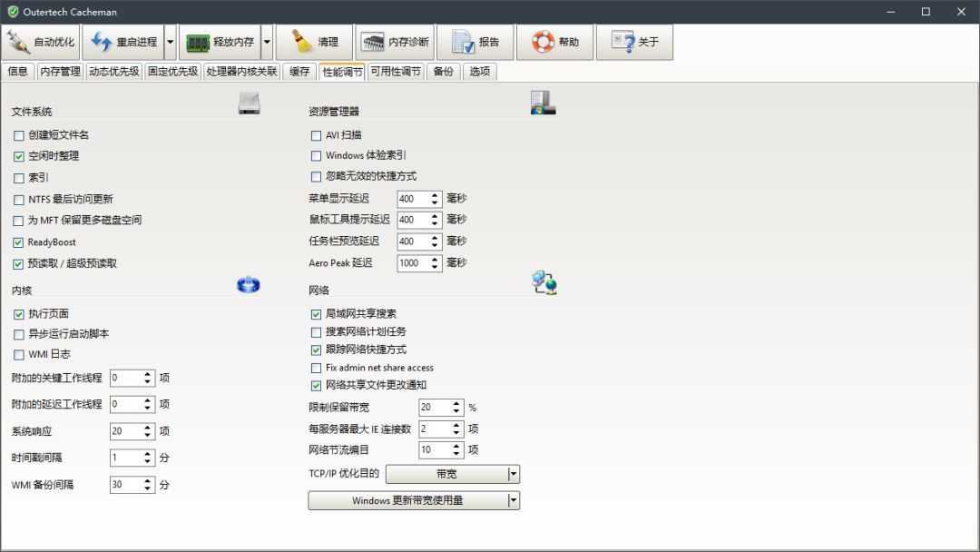Open the TCP/IP 优化目的 带宽 dropdown
Viewport: 980px width, 552px height.
514,474
